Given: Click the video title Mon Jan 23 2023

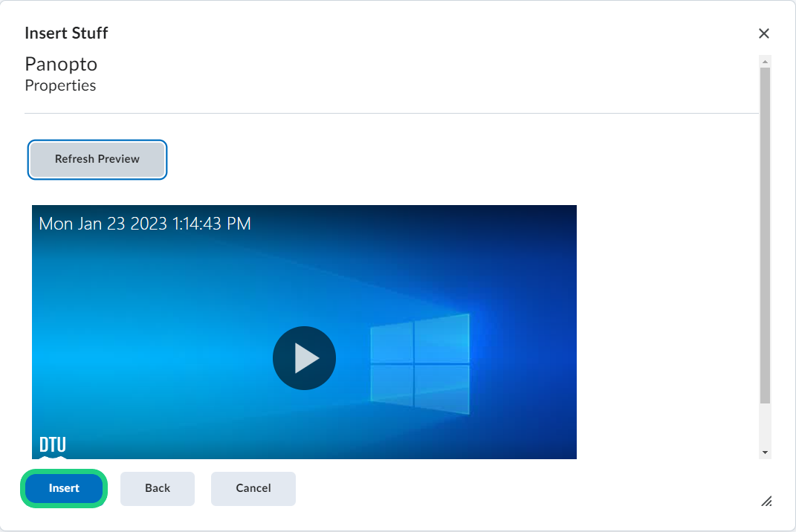Looking at the screenshot, I should [145, 224].
